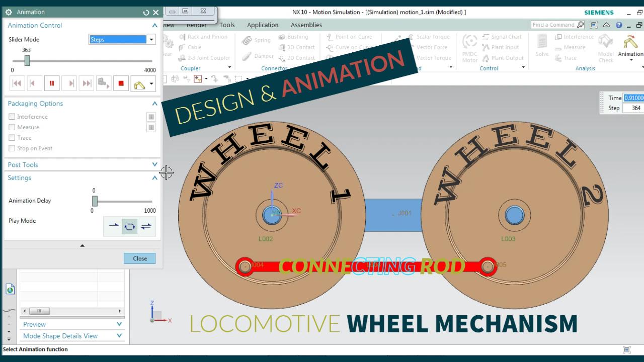Click the Animation Delay slider handle

pos(95,201)
